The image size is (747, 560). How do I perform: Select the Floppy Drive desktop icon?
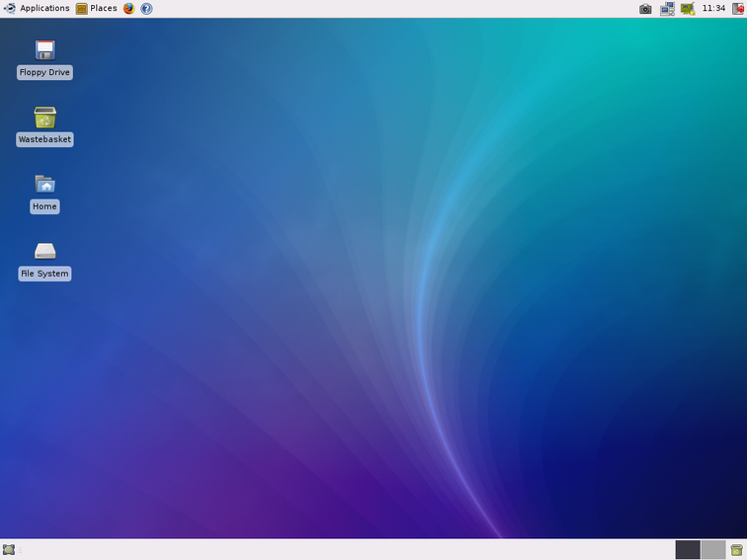coord(44,50)
